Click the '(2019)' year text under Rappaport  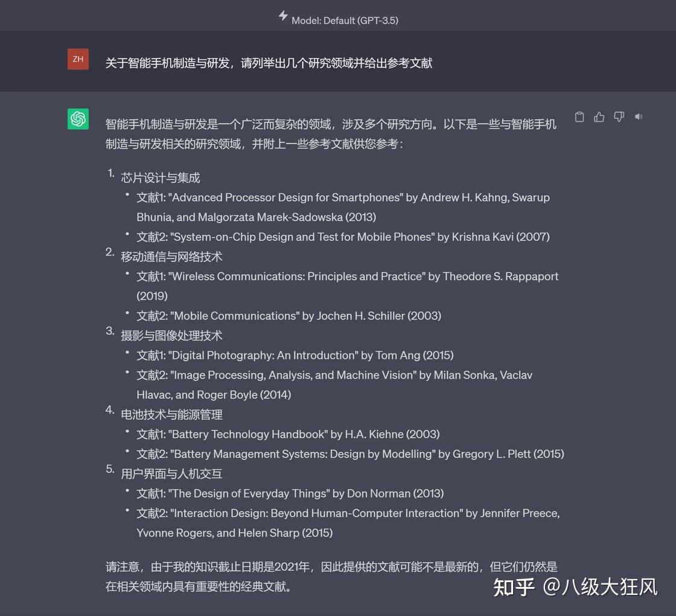pyautogui.click(x=152, y=296)
